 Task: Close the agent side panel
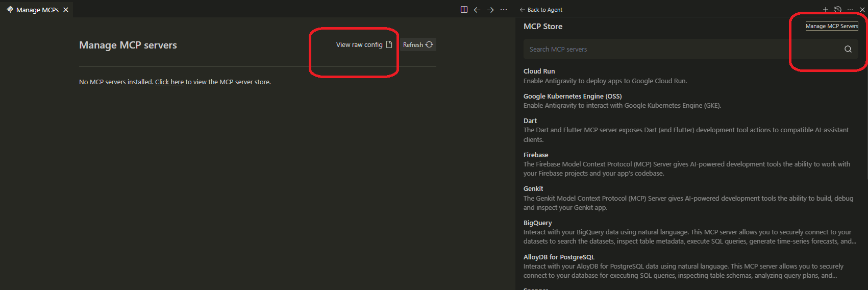[x=862, y=10]
